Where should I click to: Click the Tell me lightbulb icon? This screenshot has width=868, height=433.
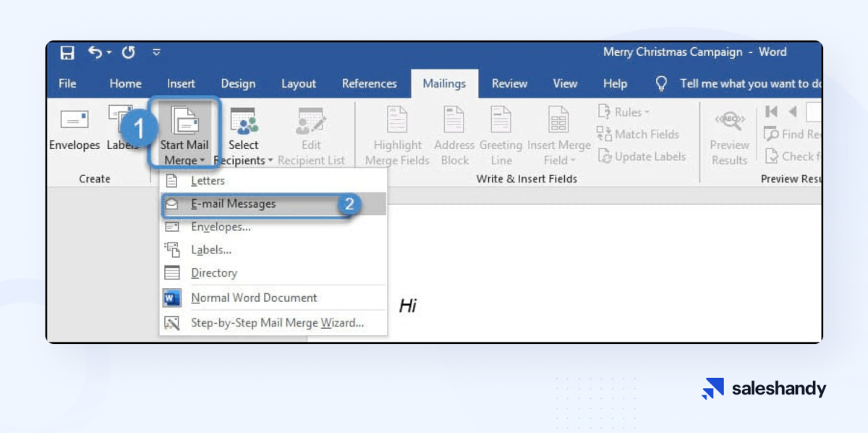pyautogui.click(x=661, y=84)
